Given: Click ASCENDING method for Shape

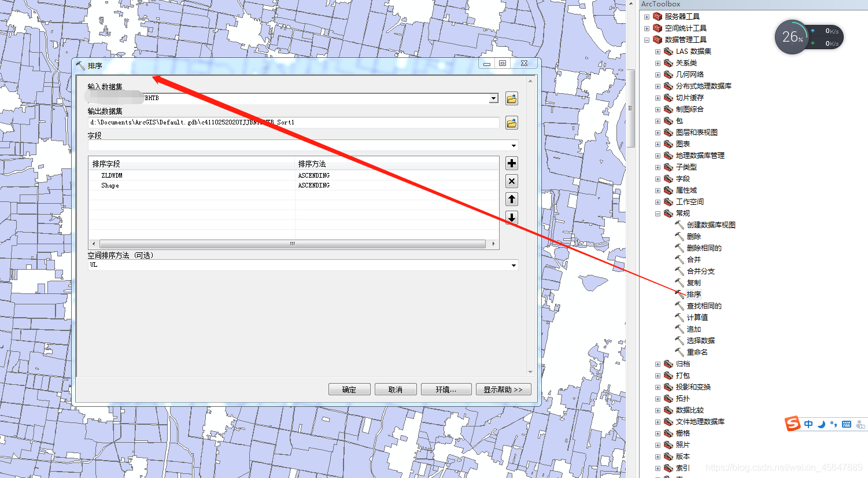Looking at the screenshot, I should (x=314, y=185).
